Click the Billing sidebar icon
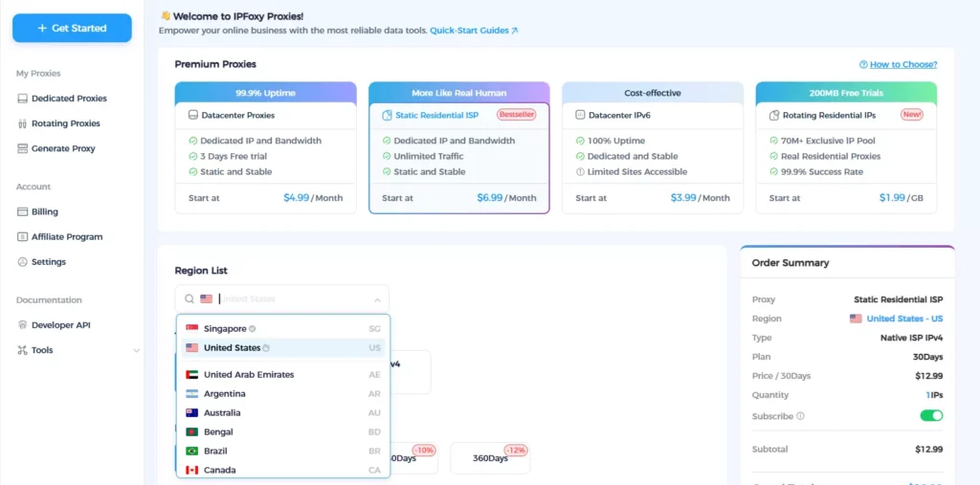 pos(23,211)
